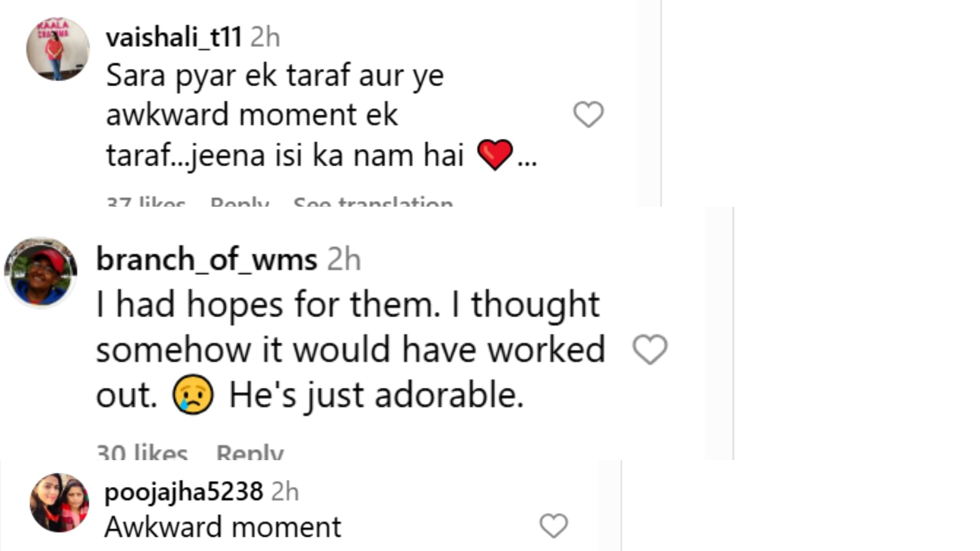This screenshot has height=551, width=980.
Task: Reply to branch_of_wms's comment
Action: coord(250,453)
